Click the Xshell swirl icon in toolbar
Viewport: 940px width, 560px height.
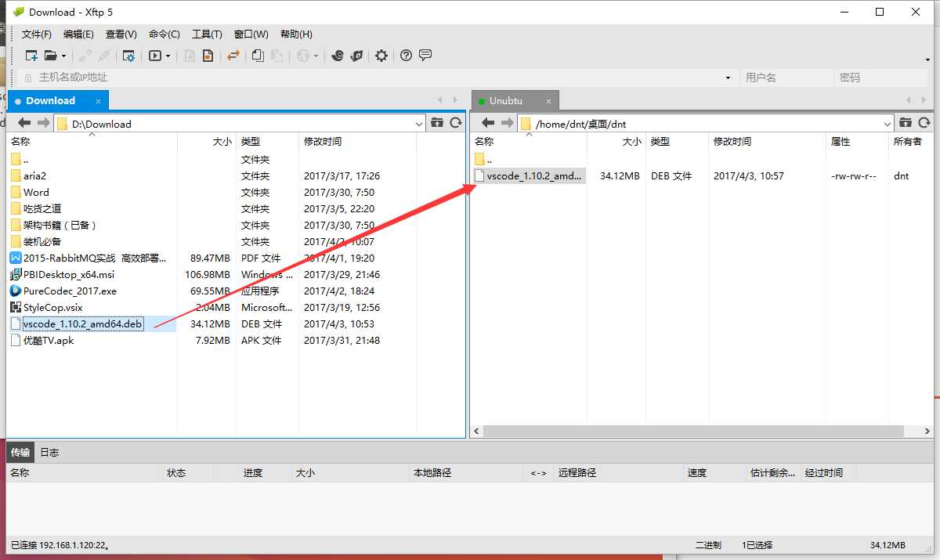click(x=338, y=56)
